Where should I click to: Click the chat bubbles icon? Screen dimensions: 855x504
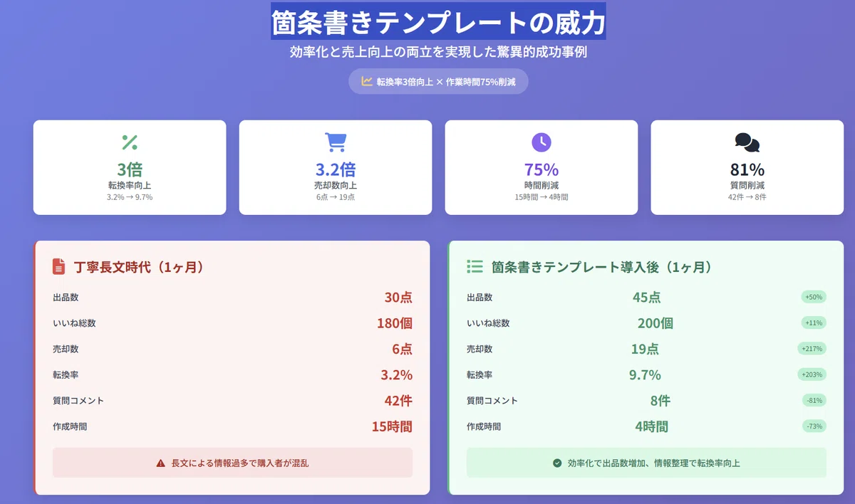coord(747,142)
